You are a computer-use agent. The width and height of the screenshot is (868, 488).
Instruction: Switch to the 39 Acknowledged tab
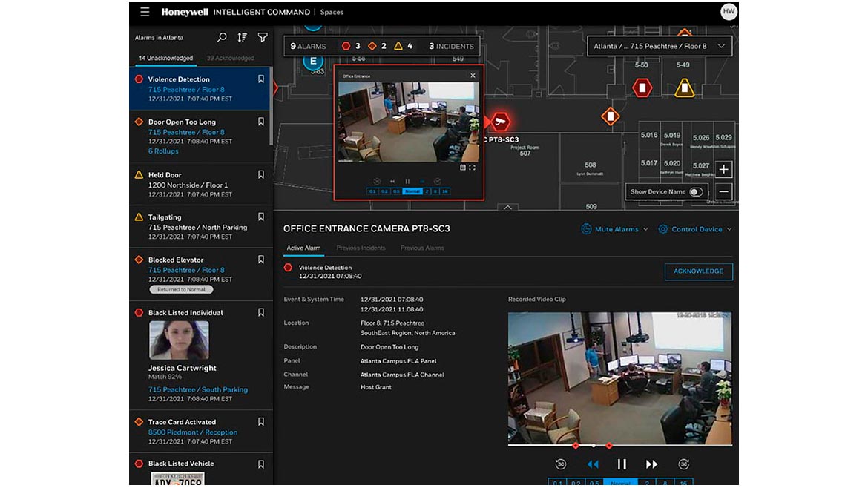click(x=230, y=58)
